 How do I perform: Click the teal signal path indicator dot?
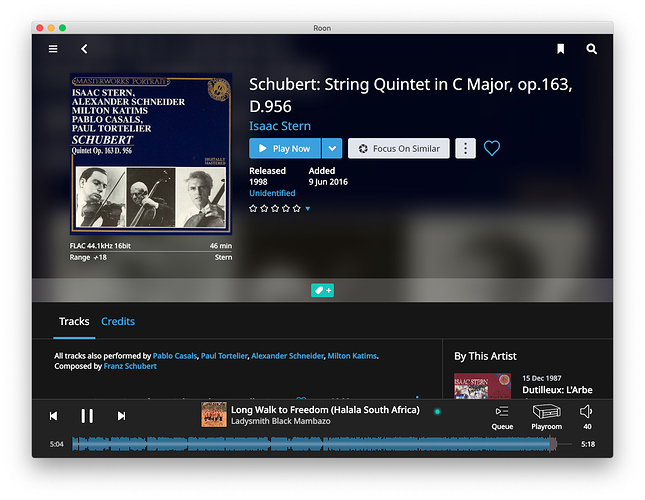click(437, 412)
